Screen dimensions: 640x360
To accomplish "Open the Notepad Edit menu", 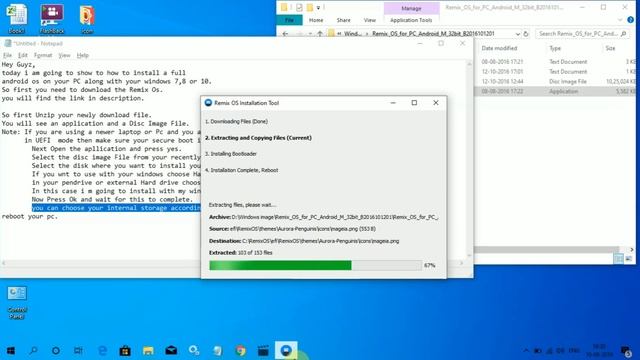I will click(22, 55).
